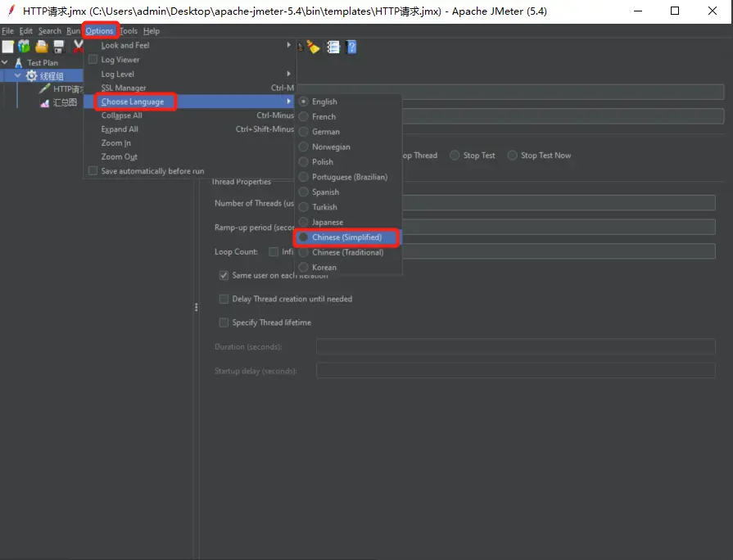Click the Startup delay (seconds) field
This screenshot has height=560, width=733.
(x=515, y=371)
